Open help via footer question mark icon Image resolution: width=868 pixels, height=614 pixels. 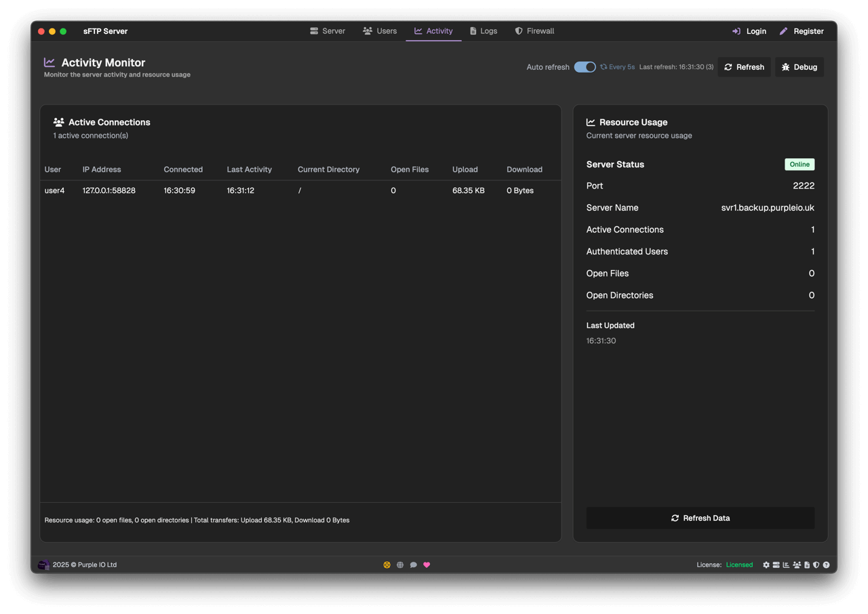point(826,564)
